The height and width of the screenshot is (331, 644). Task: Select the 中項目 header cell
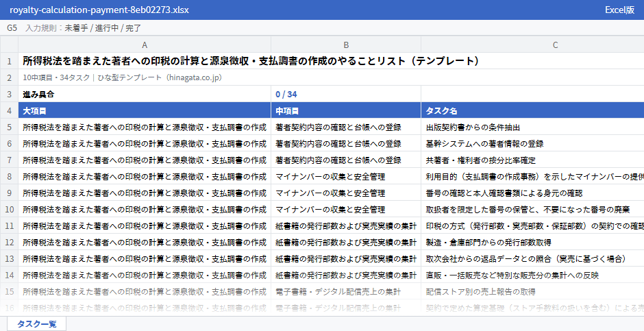(x=346, y=110)
